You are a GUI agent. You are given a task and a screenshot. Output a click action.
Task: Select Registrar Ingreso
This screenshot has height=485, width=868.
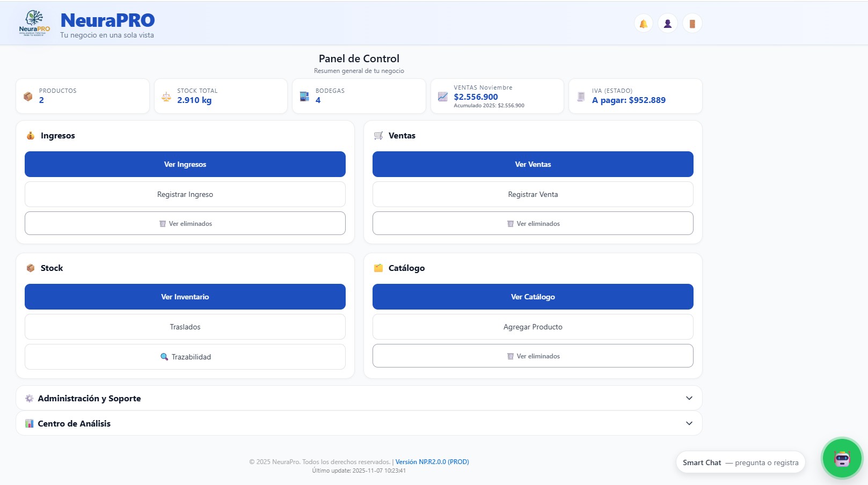click(185, 194)
